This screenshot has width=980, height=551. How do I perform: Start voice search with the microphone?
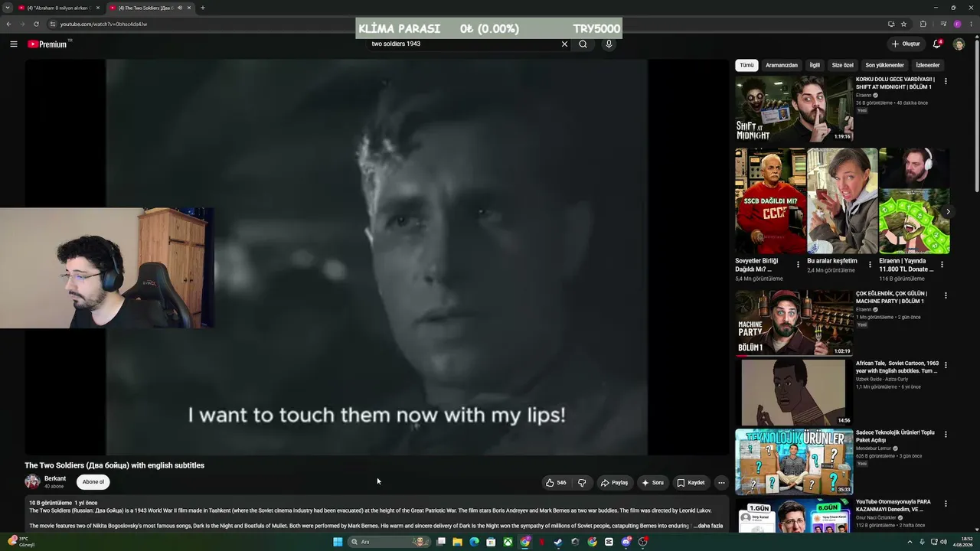coord(609,44)
